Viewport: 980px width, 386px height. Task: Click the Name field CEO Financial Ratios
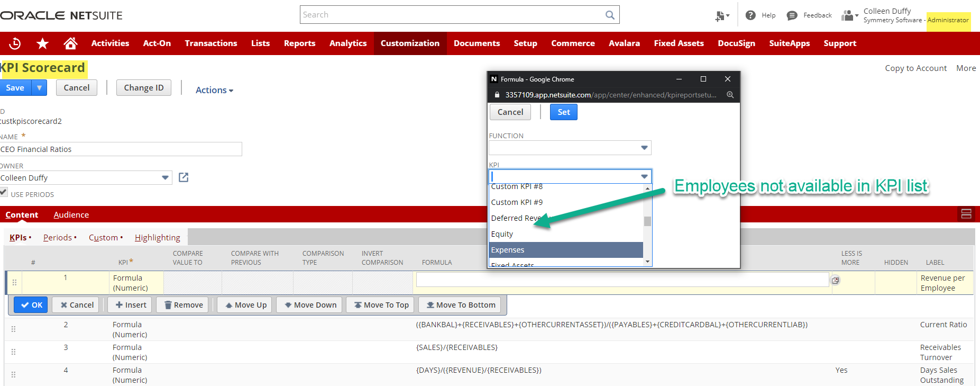point(121,149)
